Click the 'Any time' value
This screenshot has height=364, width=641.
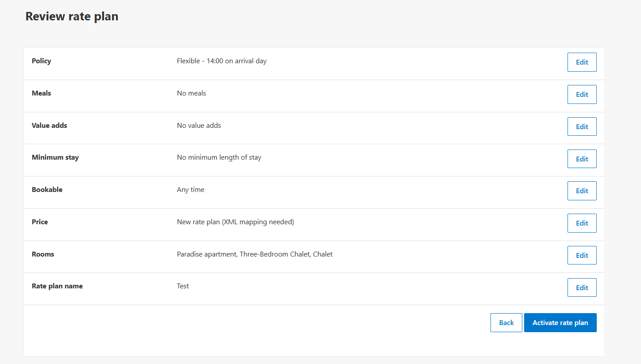point(190,190)
